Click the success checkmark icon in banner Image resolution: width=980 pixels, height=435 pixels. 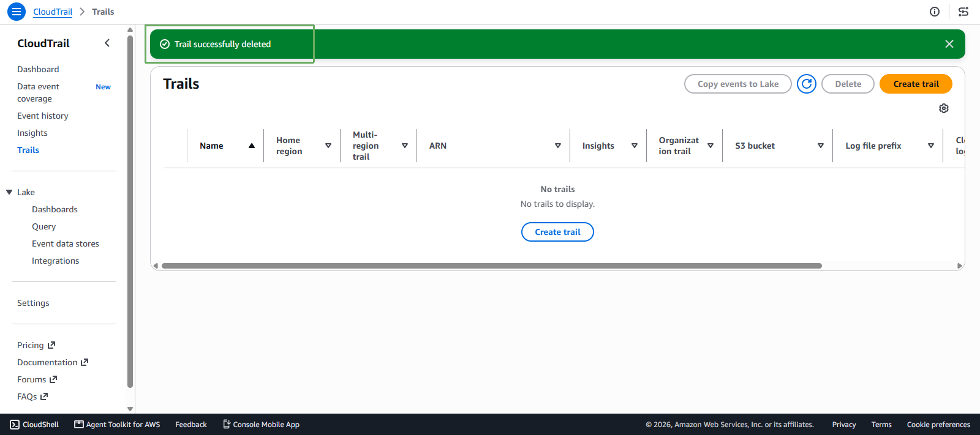pos(165,44)
